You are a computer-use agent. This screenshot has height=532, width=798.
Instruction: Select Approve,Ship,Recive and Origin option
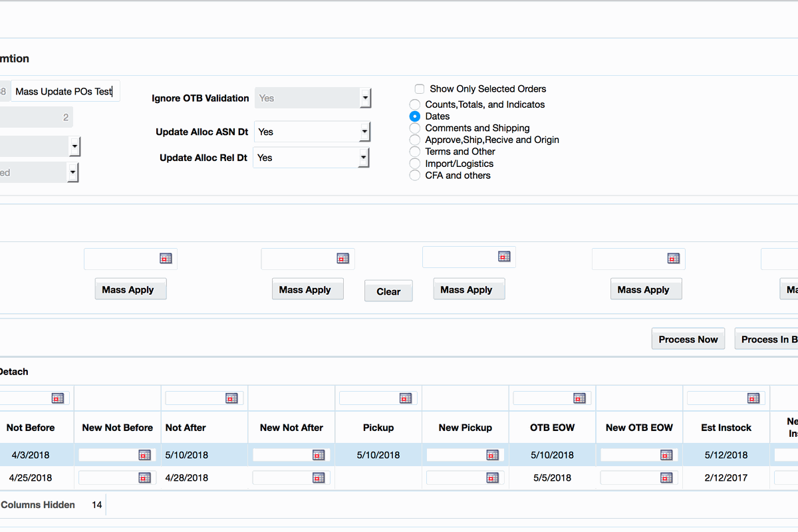pyautogui.click(x=415, y=140)
